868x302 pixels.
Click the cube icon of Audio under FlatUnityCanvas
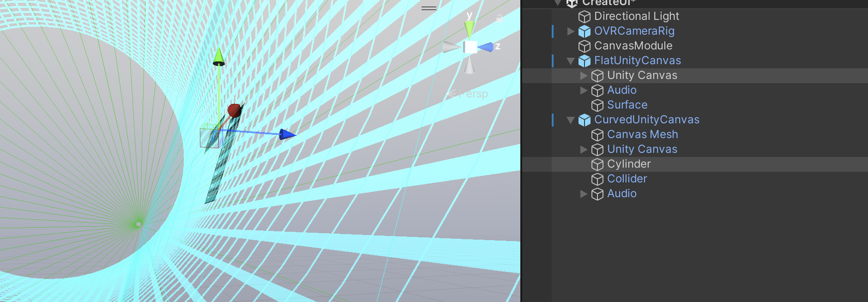597,91
